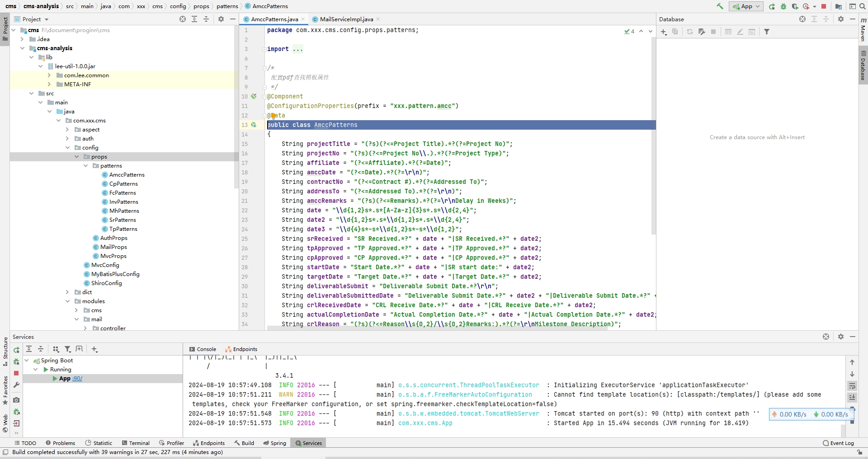Click the patterns breadcrumb in the navigation bar

click(x=227, y=6)
